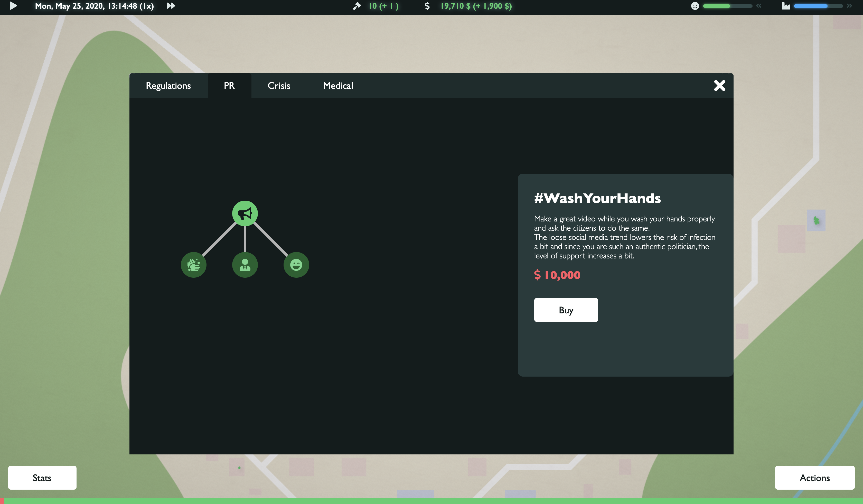
Task: Select the politician person node
Action: (x=245, y=265)
